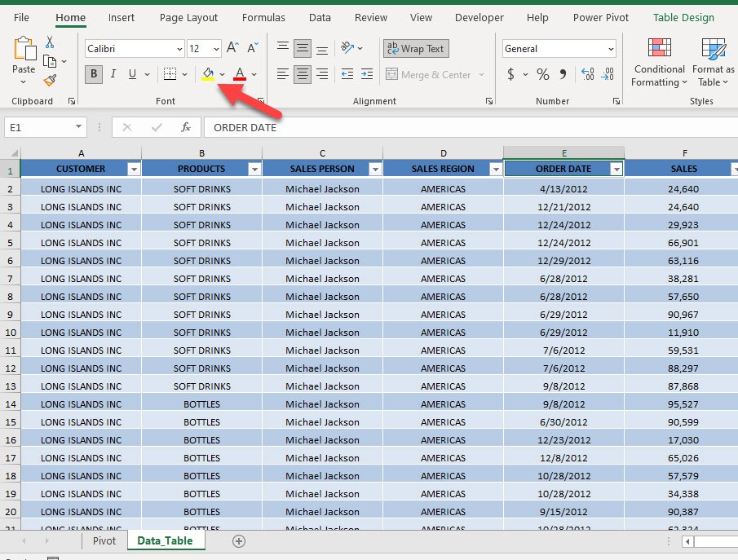Viewport: 738px width, 560px height.
Task: Click the Cut scissors icon
Action: 50,42
